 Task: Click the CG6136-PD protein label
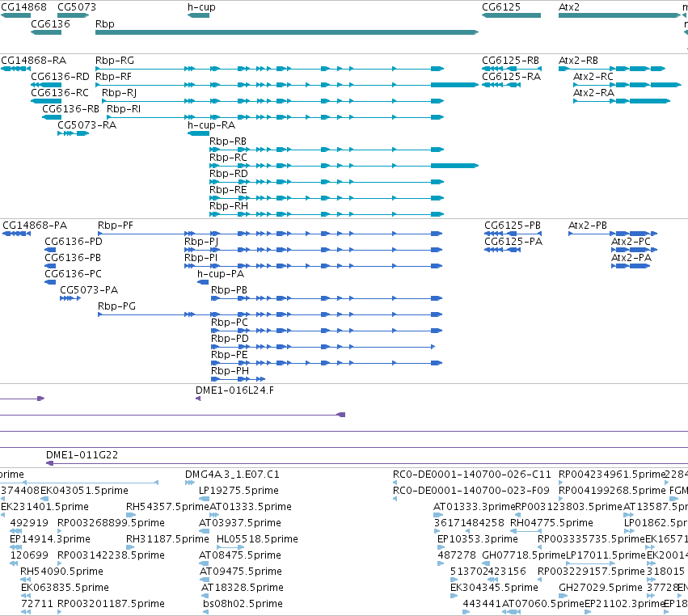coord(74,242)
